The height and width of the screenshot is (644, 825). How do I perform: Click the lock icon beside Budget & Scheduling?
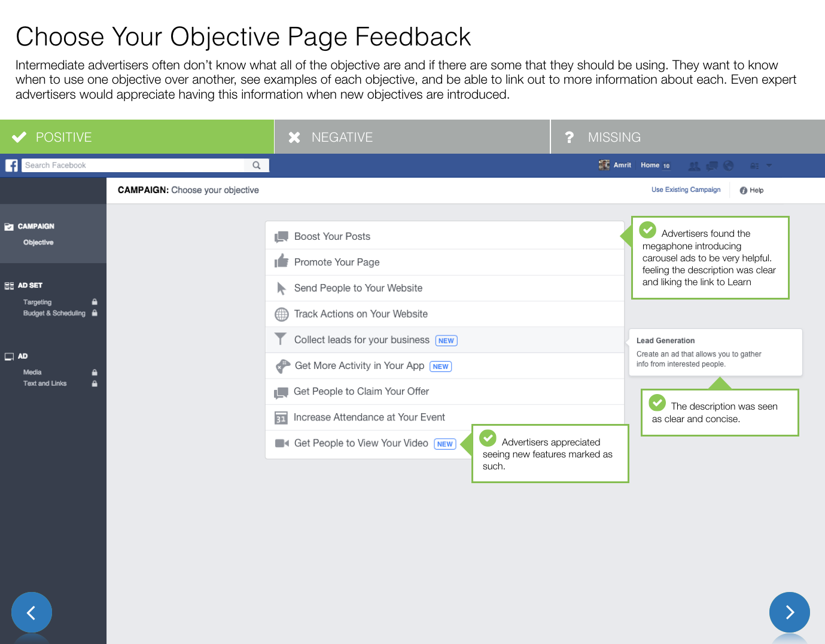[x=95, y=313]
